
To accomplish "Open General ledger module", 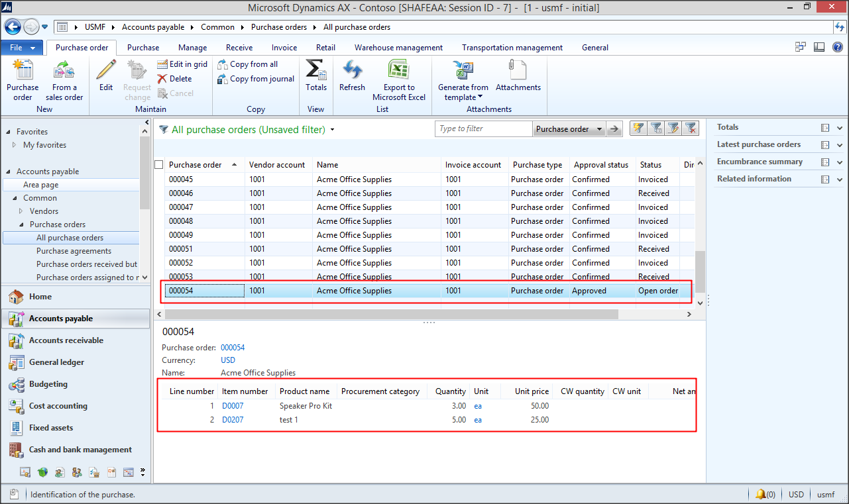I will 56,362.
